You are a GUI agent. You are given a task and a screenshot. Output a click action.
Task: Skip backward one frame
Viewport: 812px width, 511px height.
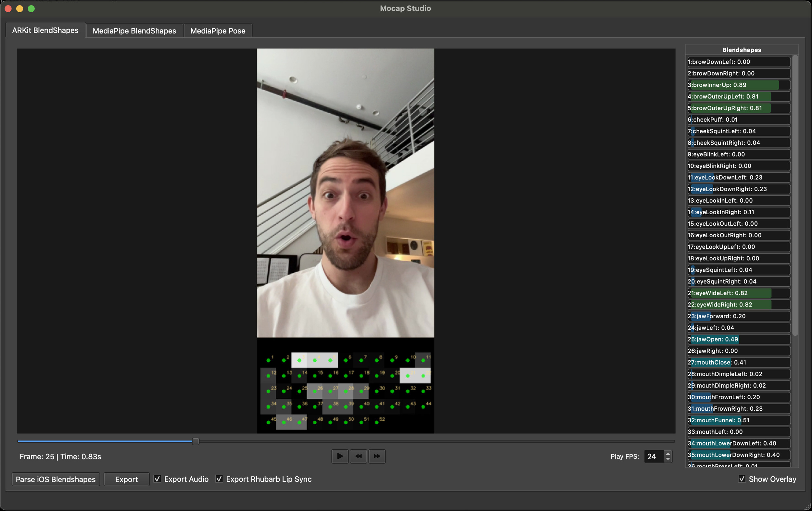click(x=359, y=456)
